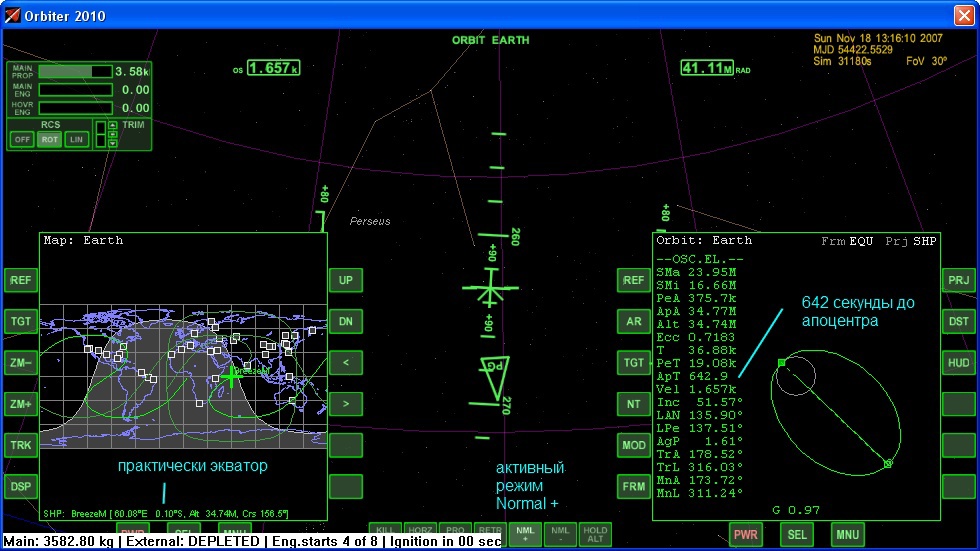
Task: Open the MNU menu on Orbit MFD
Action: coord(848,535)
